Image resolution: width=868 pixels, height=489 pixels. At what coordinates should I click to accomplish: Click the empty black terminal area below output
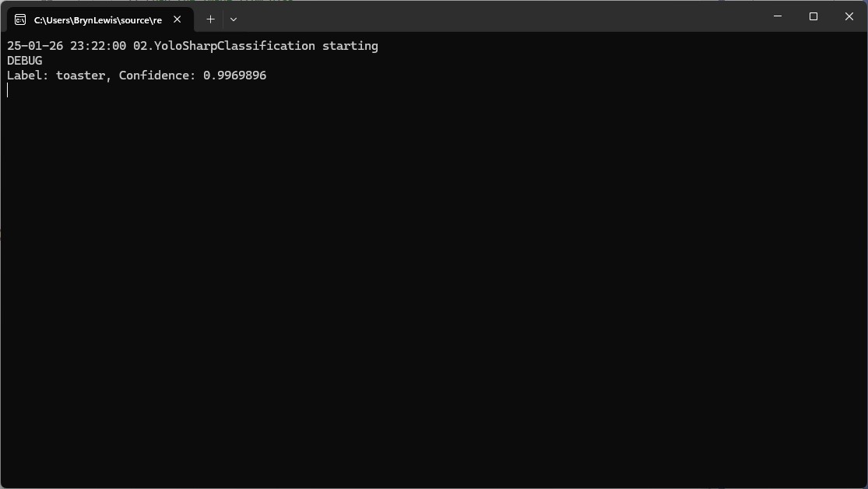click(433, 296)
